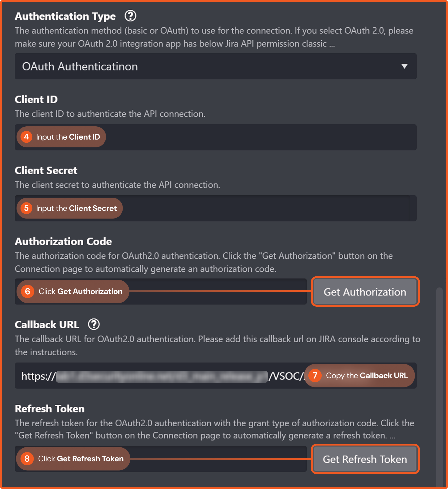Click the orange step 5 number badge
This screenshot has height=489, width=448.
click(x=26, y=208)
